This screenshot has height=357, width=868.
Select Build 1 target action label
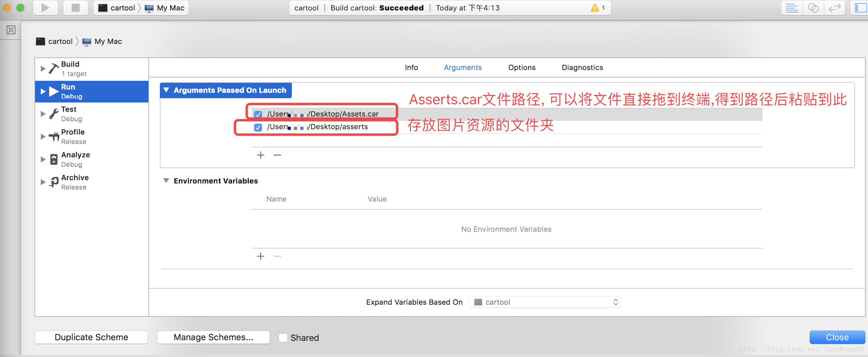coord(74,69)
